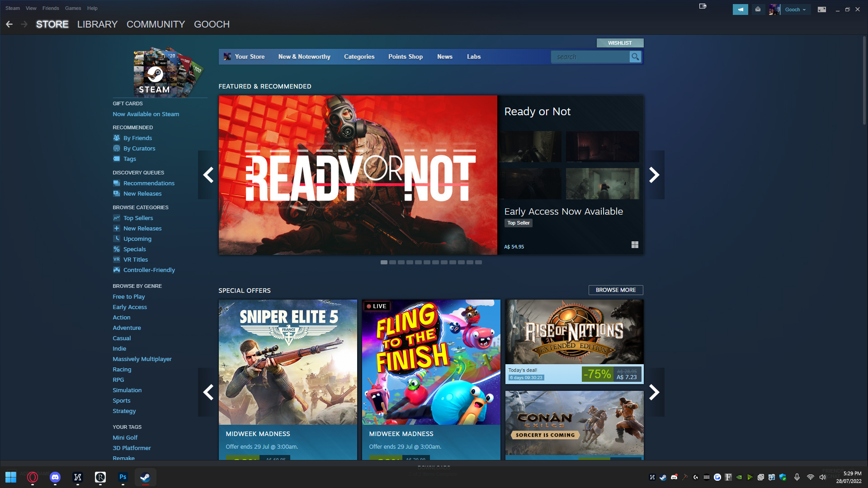Screen dimensions: 868x488
Task: Switch to the LIBRARY tab
Action: (97, 24)
